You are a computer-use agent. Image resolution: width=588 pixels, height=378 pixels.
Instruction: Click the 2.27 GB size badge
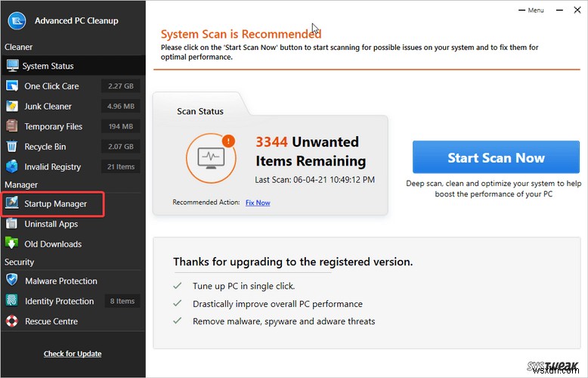[x=121, y=86]
